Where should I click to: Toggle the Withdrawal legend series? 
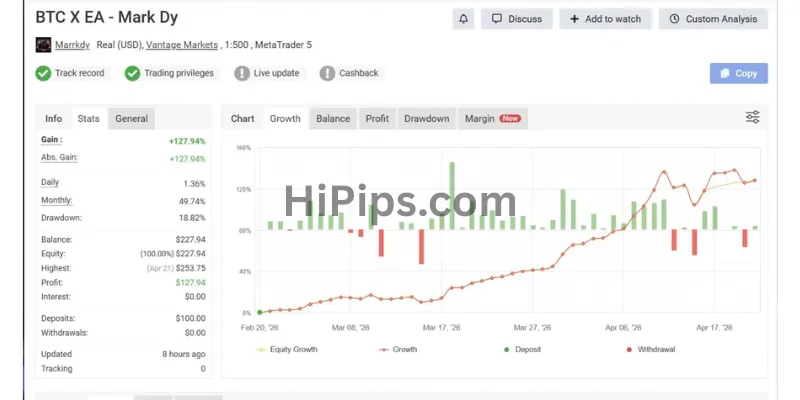pyautogui.click(x=651, y=349)
